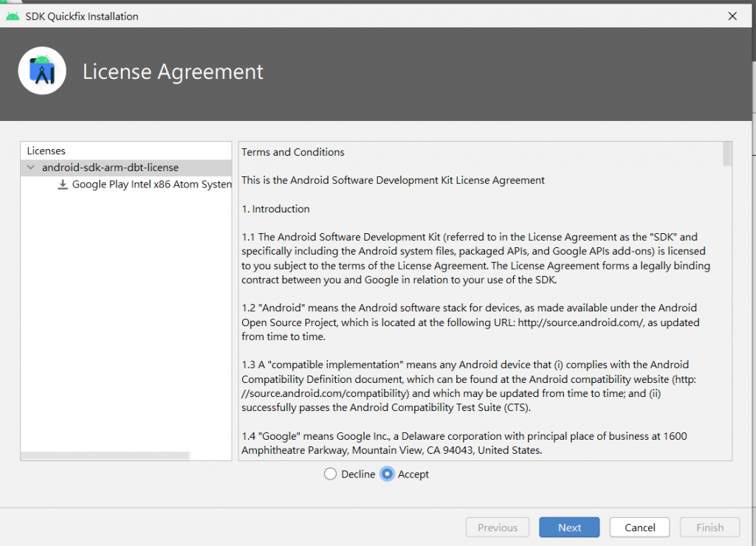The height and width of the screenshot is (546, 756).
Task: Click the Android Studio logo in the header
Action: (42, 71)
